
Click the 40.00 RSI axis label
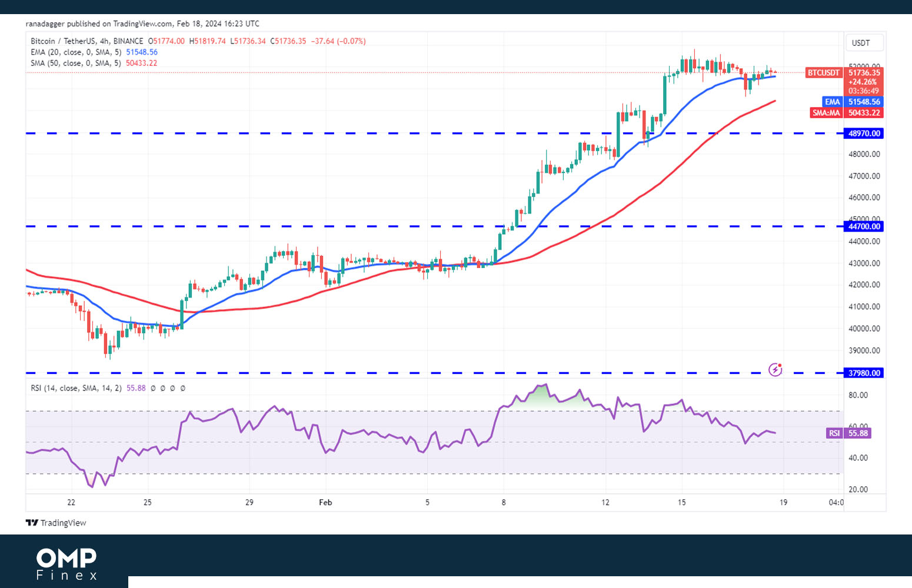pos(858,457)
